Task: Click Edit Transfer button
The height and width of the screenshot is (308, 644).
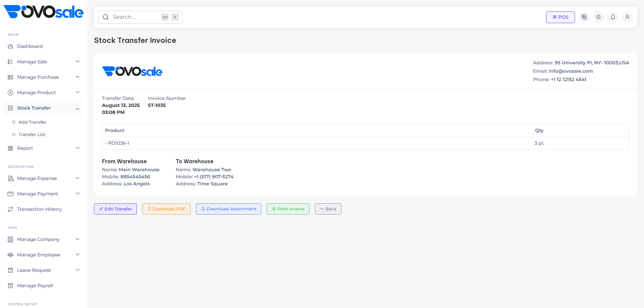Action: (x=115, y=209)
